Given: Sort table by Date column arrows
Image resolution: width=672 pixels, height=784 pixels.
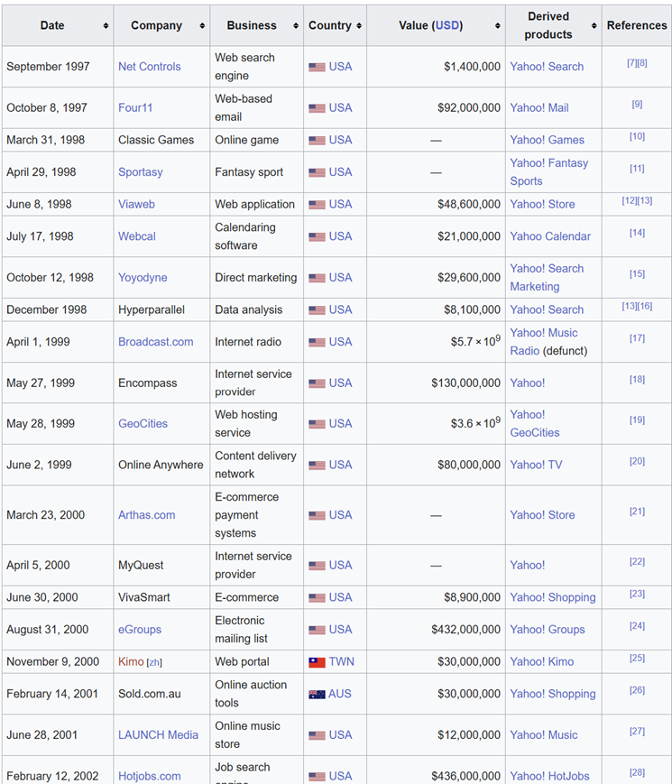Looking at the screenshot, I should [x=106, y=25].
